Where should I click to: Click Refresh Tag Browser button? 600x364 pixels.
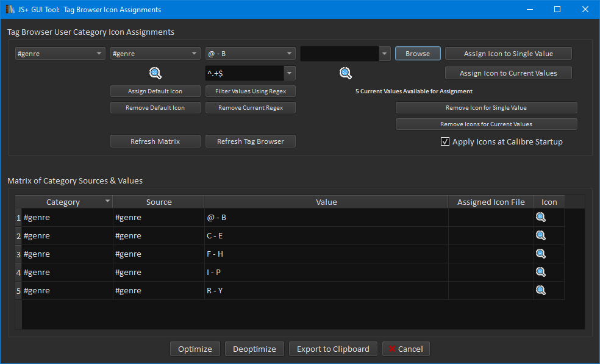pyautogui.click(x=250, y=141)
